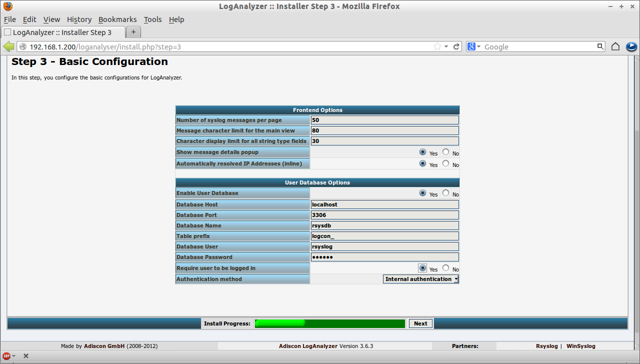Open the home page icon
The image size is (640, 364).
point(615,46)
